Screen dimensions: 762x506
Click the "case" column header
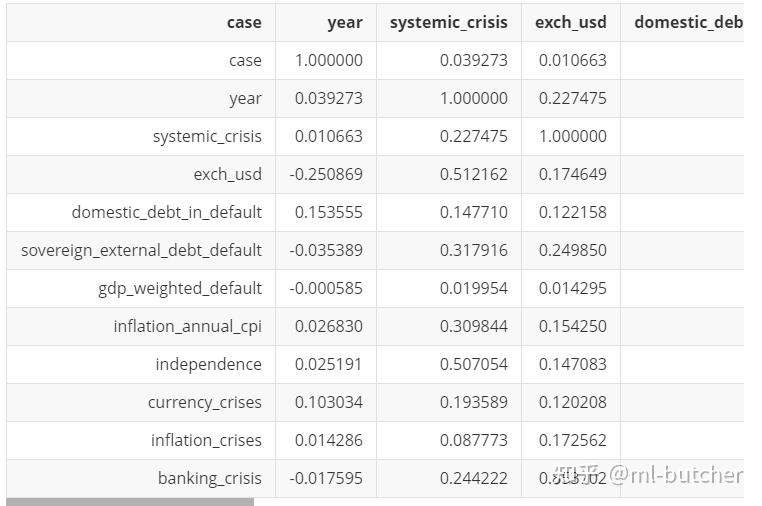[244, 22]
